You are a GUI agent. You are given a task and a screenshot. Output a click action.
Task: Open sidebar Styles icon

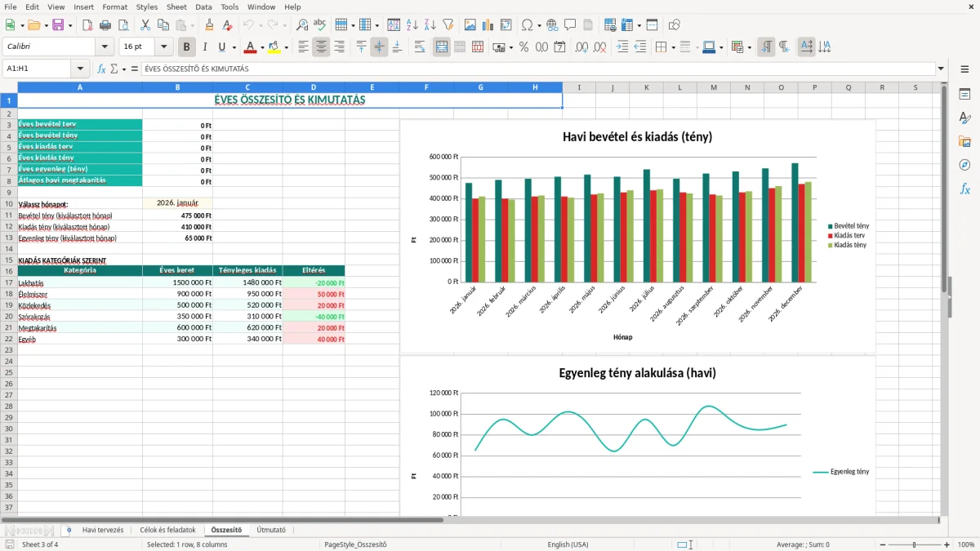click(964, 118)
